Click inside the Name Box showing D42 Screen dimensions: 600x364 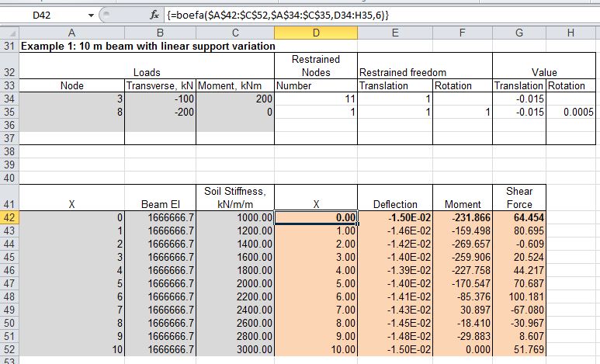tap(47, 16)
